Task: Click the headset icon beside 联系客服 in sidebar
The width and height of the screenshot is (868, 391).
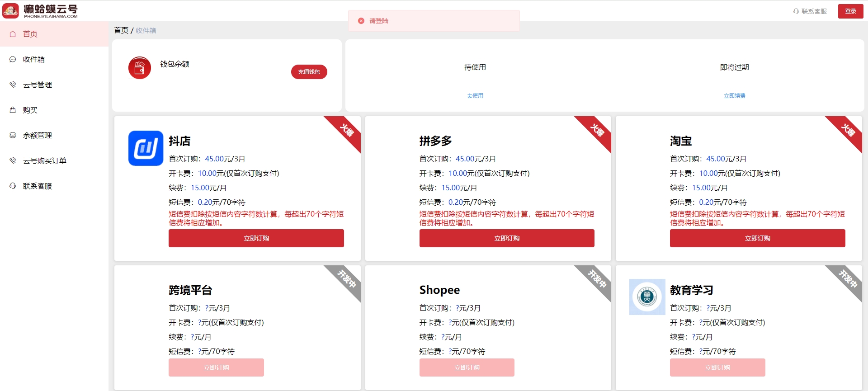Action: (13, 186)
